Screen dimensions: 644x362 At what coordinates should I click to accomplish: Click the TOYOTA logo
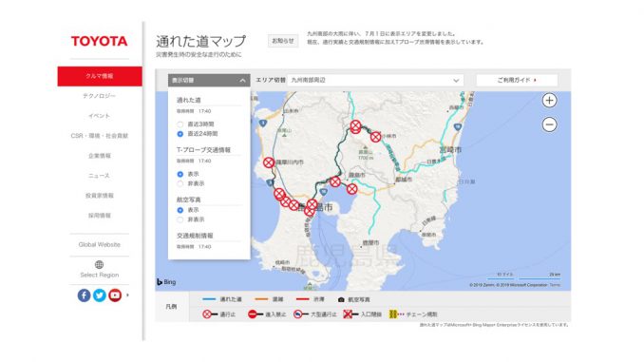[x=100, y=41]
